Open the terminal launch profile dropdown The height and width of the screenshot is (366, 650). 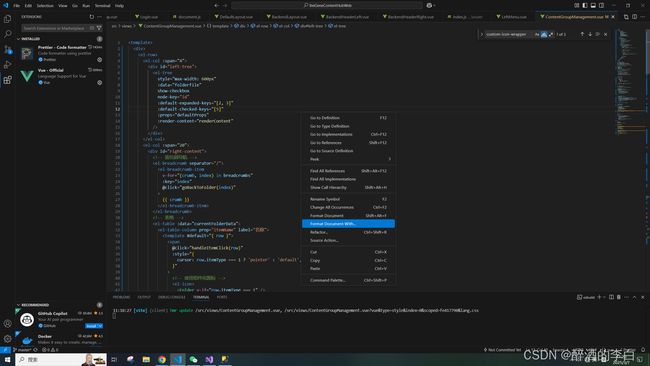604,297
